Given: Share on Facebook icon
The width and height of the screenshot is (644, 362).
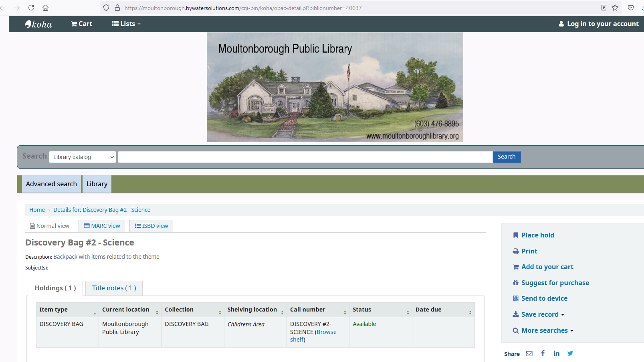Looking at the screenshot, I should (x=543, y=353).
